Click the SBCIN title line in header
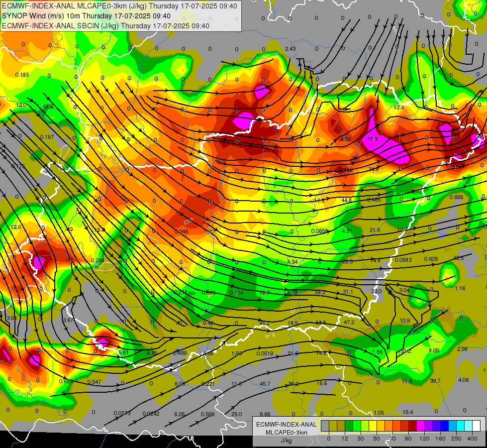 [x=105, y=26]
